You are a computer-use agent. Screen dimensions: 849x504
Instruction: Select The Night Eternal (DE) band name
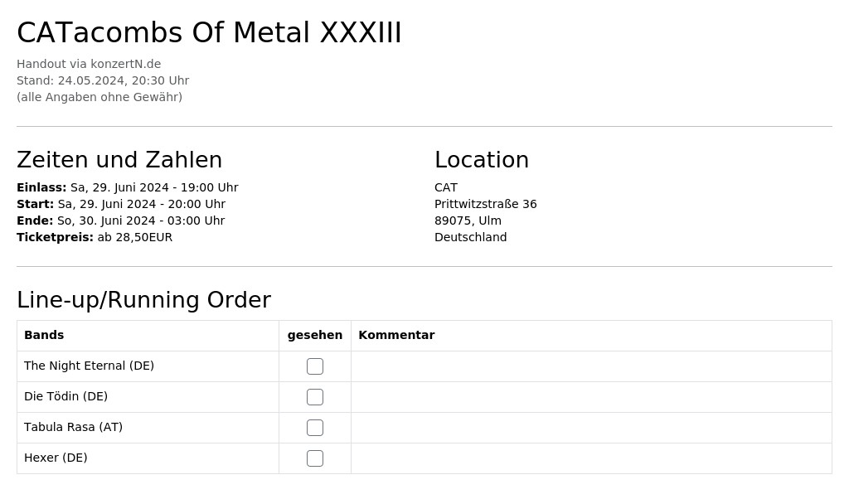pyautogui.click(x=89, y=366)
